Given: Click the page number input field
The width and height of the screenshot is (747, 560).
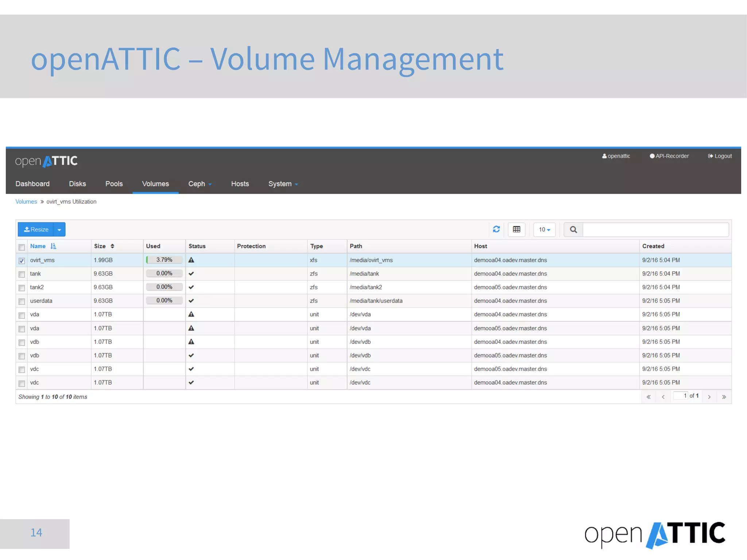Looking at the screenshot, I should click(681, 396).
